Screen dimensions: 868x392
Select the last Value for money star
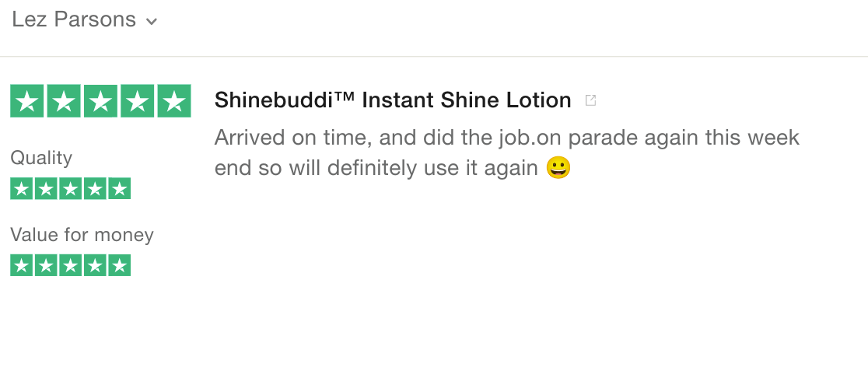tap(119, 266)
